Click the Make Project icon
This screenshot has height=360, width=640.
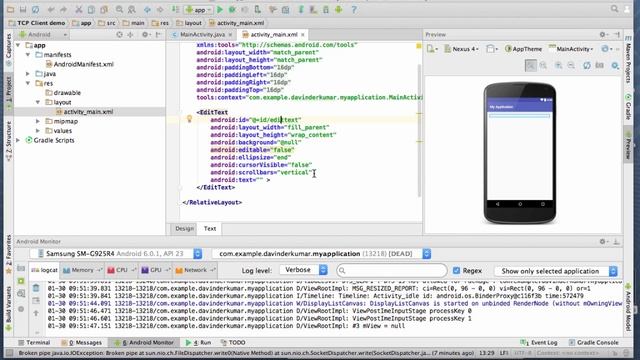pos(175,9)
